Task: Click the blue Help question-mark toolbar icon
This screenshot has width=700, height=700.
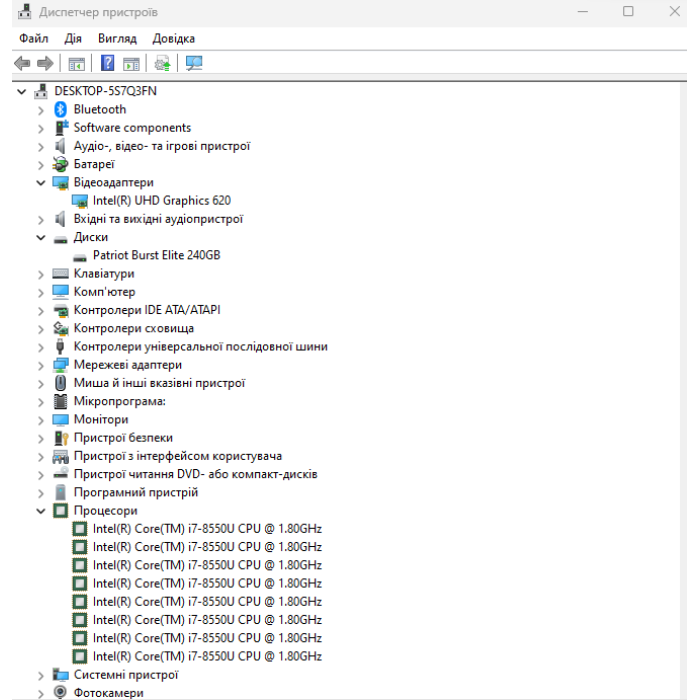Action: (108, 63)
